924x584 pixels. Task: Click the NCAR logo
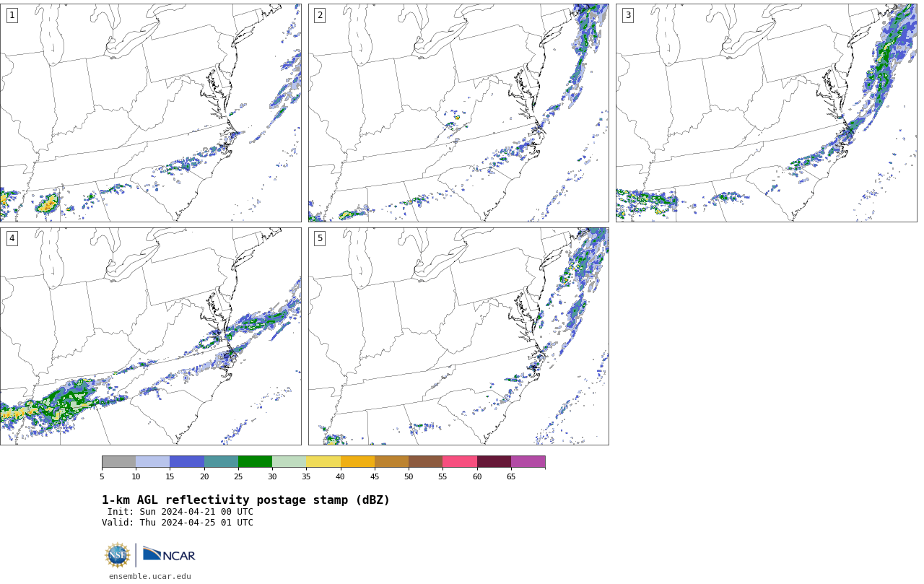pyautogui.click(x=169, y=554)
